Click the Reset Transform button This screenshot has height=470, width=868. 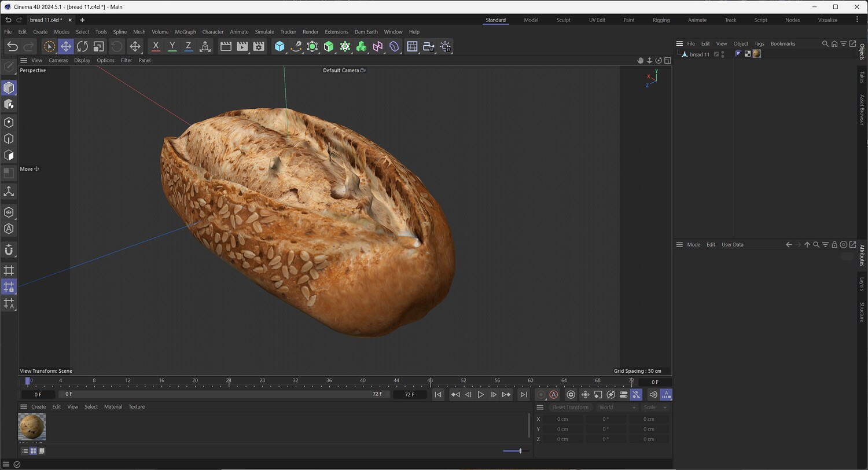coord(570,407)
